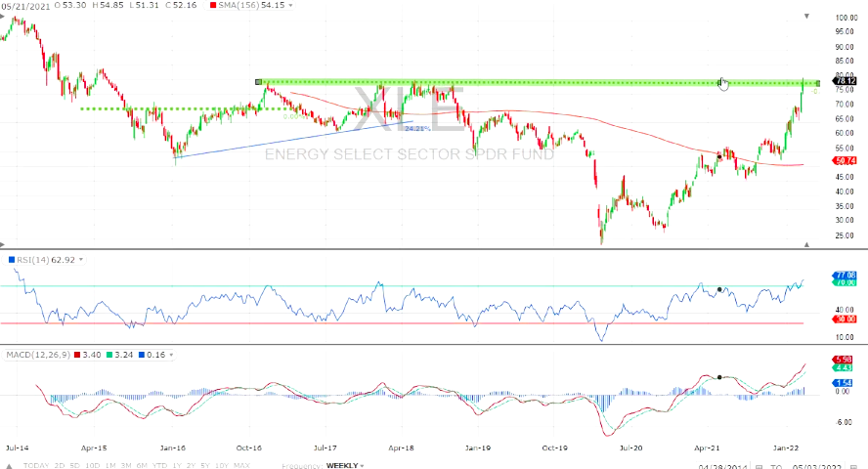
Task: Click the 24.21% measurement label
Action: click(x=417, y=128)
